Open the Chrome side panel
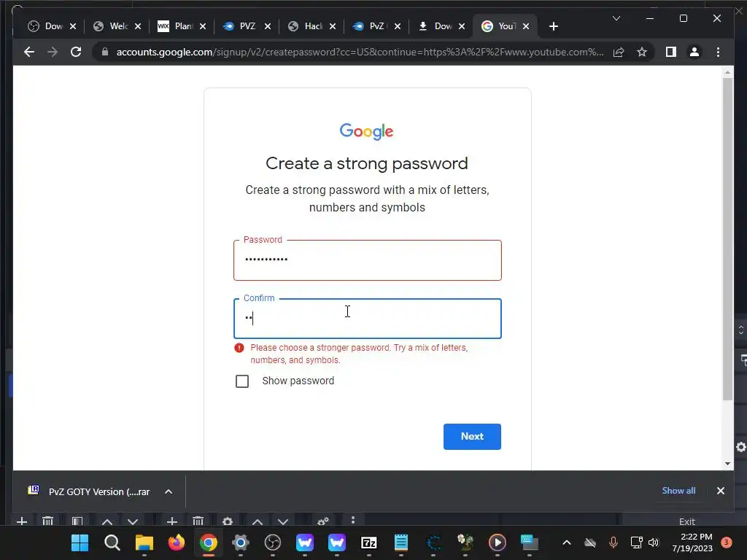 [671, 52]
